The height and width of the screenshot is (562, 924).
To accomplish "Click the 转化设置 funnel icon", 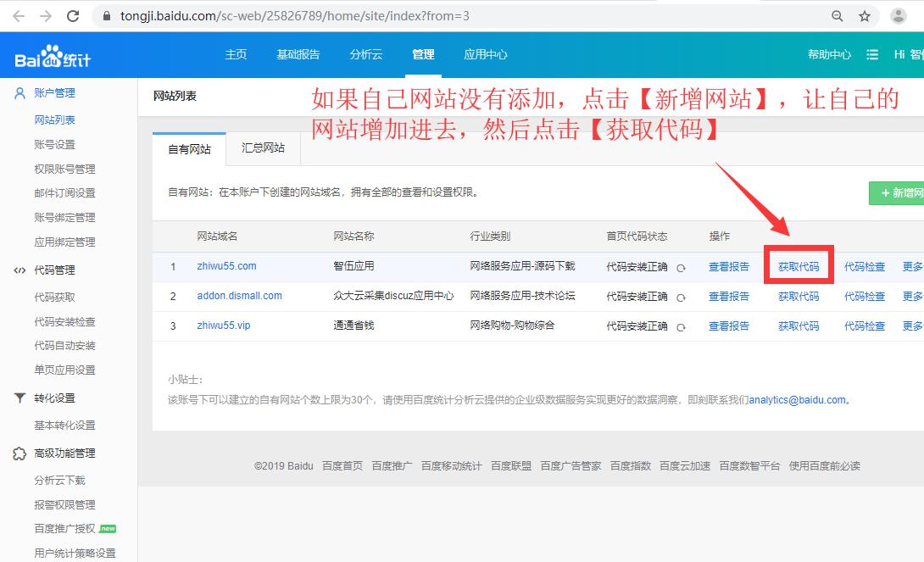I will click(x=19, y=398).
